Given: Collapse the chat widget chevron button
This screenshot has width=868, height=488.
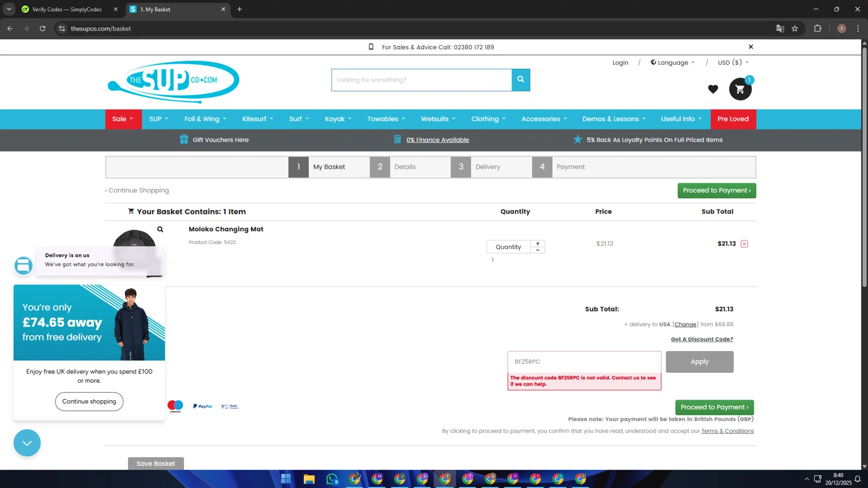Looking at the screenshot, I should tap(27, 443).
